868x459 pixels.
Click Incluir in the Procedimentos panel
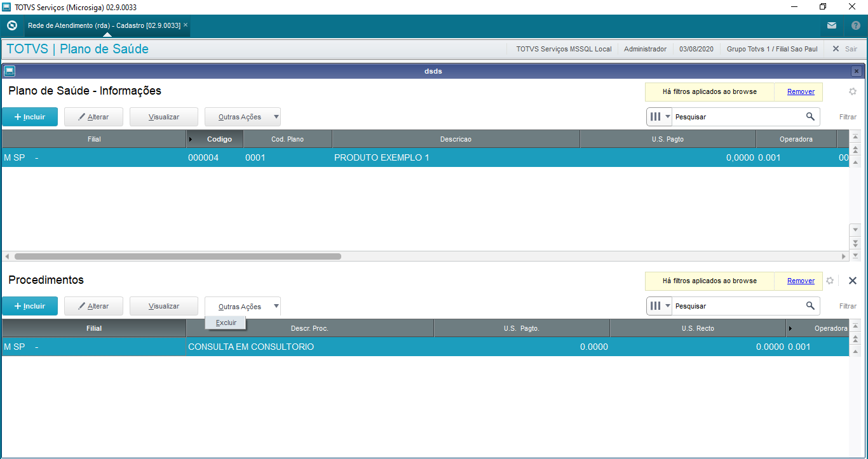tap(30, 306)
